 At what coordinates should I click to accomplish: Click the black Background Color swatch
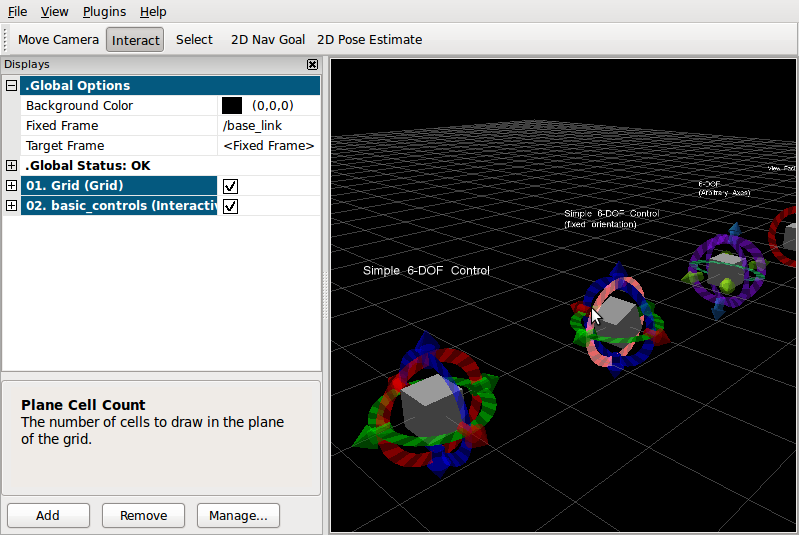(x=232, y=106)
